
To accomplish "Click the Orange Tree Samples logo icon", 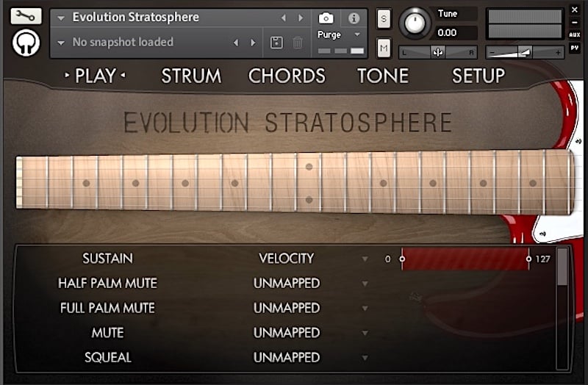I will tap(26, 43).
